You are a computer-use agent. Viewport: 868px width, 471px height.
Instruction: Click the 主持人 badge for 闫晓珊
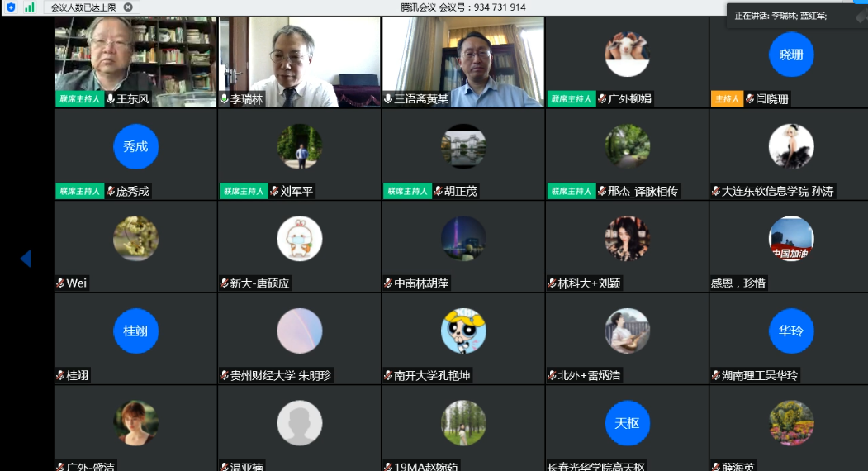[x=727, y=99]
